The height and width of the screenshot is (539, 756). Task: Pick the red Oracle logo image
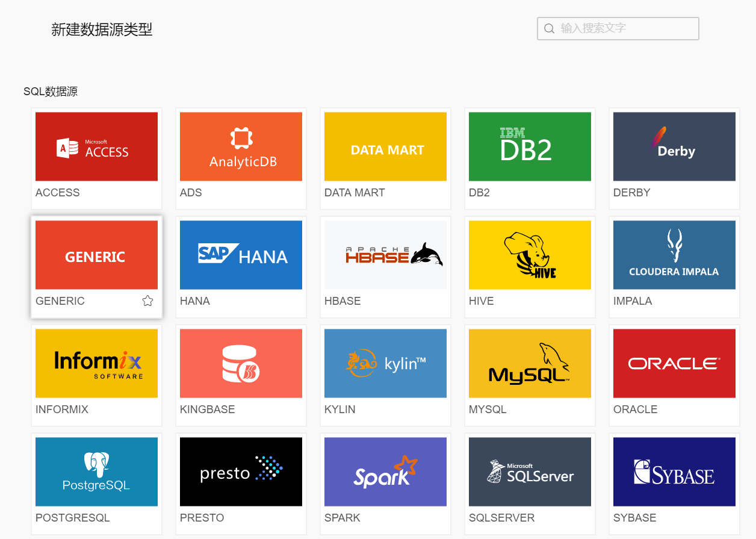tap(674, 363)
